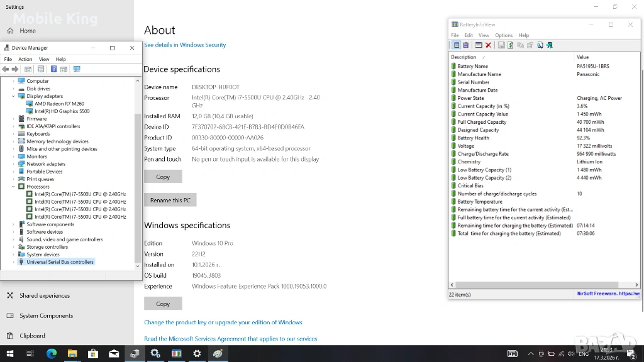Collapse the Display adapters tree node
Viewport: 644px width, 362px height.
coord(13,96)
